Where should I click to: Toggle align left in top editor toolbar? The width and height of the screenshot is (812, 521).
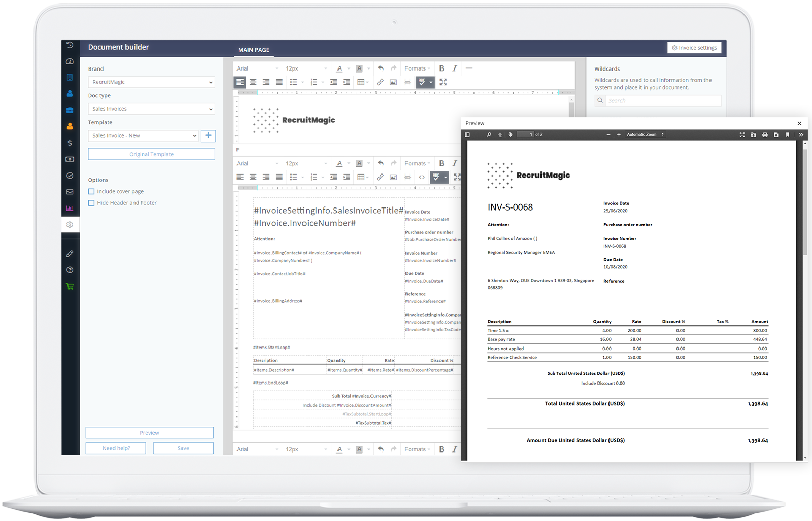pos(240,82)
